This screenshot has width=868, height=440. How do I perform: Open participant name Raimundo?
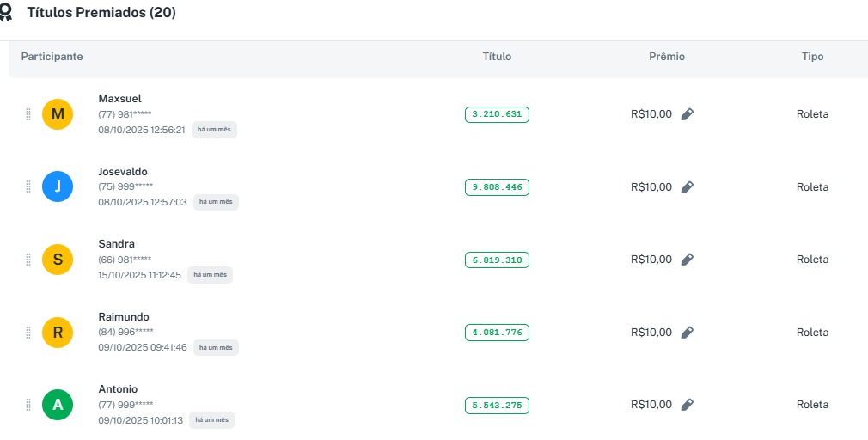[123, 317]
